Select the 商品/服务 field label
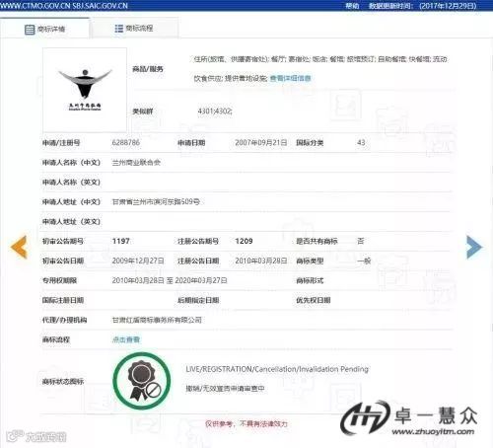The image size is (493, 448). click(148, 69)
